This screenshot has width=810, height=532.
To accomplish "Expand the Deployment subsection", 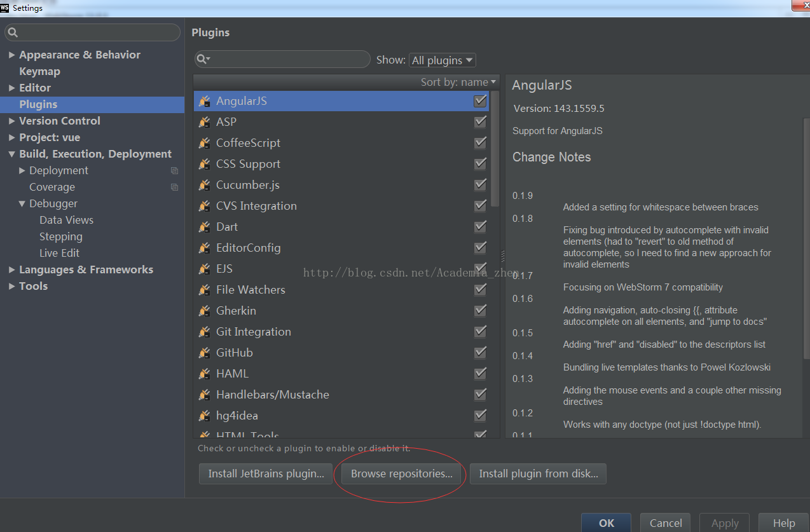I will tap(22, 170).
